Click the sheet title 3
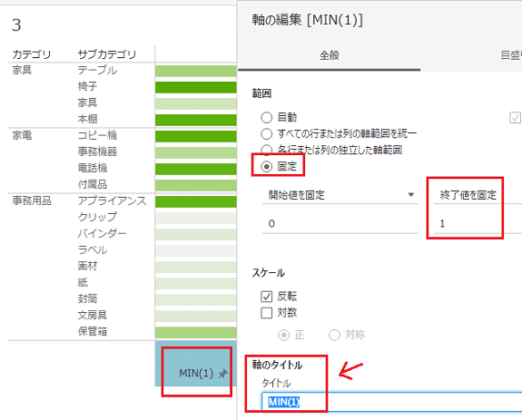 click(x=16, y=25)
